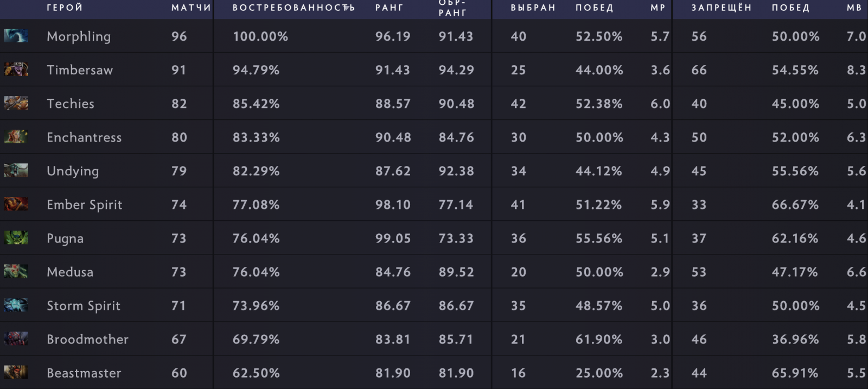
Task: Sort by the ГЕРОЙ column header
Action: pyautogui.click(x=65, y=8)
